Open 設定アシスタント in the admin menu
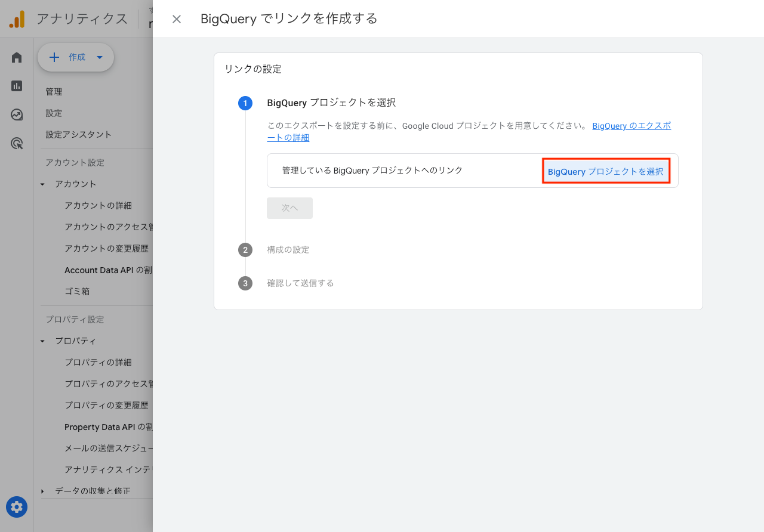The image size is (764, 532). 79,135
